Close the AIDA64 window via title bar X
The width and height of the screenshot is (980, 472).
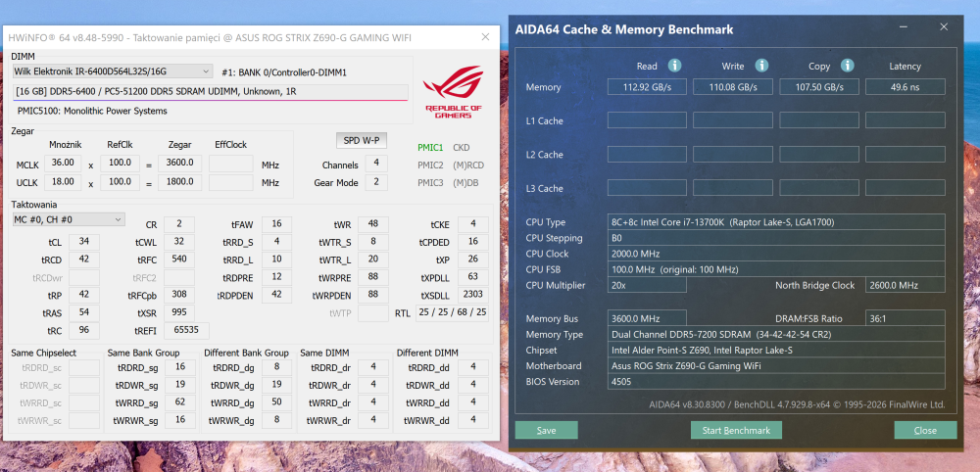[x=944, y=26]
